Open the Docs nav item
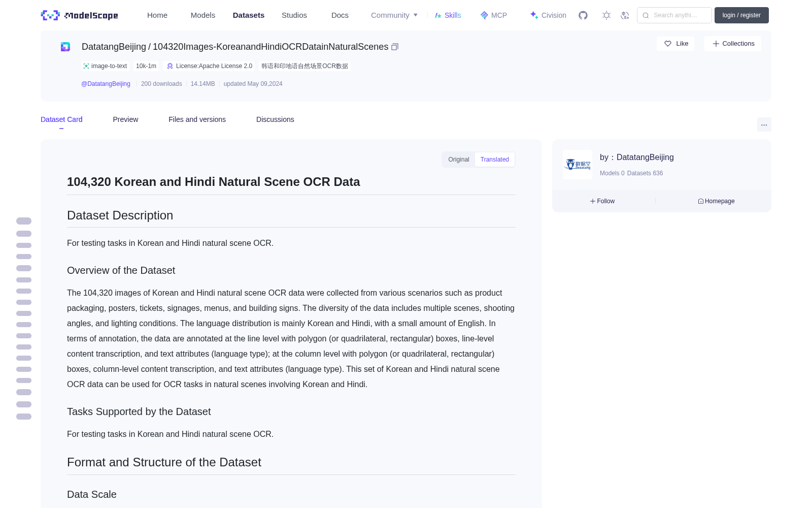Image resolution: width=812 pixels, height=508 pixels. [x=340, y=15]
